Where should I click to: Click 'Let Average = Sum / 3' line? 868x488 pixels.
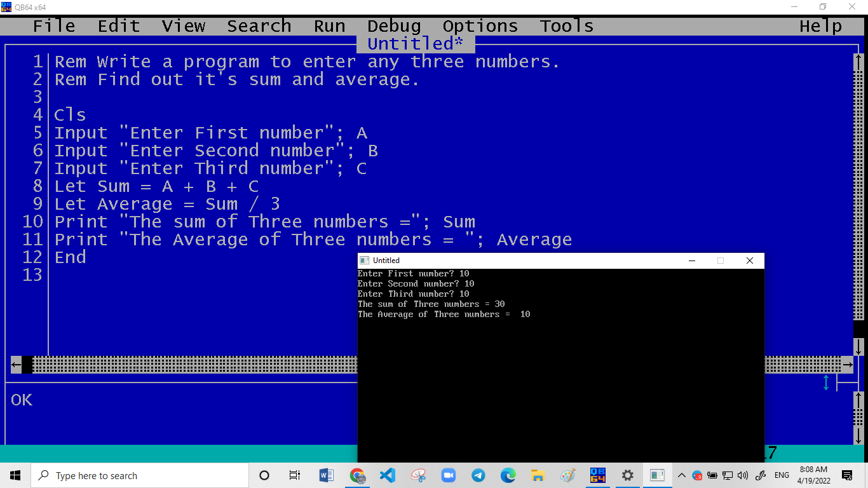pos(167,204)
